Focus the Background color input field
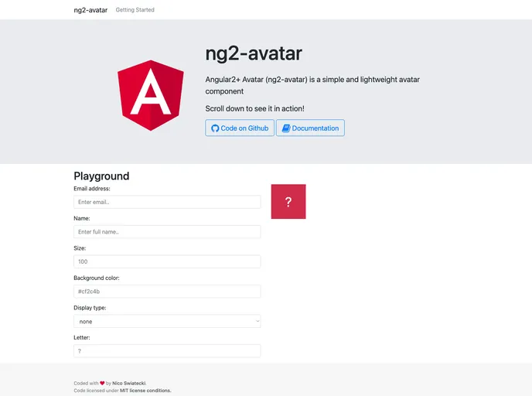The height and width of the screenshot is (396, 532). (x=167, y=292)
